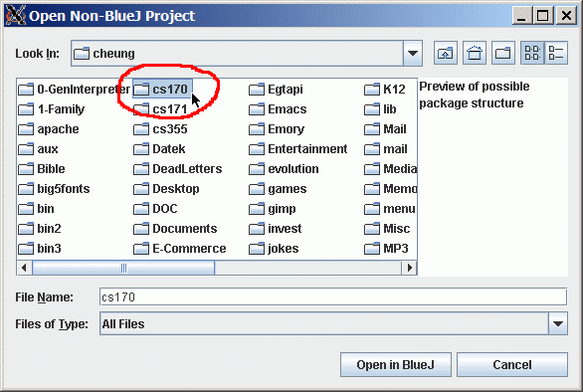The width and height of the screenshot is (583, 392).
Task: Select the cs170 folder icon
Action: coord(141,90)
